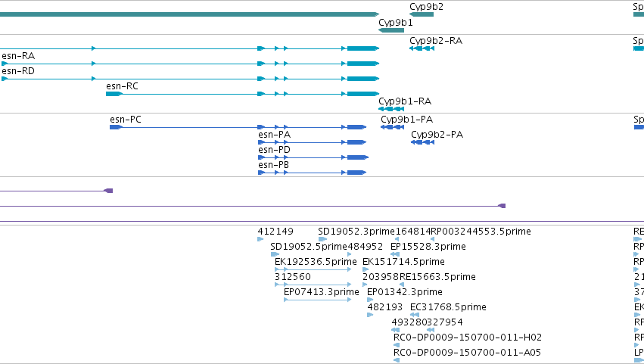
Task: Select the EK151714.5prime EST label
Action: tap(404, 262)
